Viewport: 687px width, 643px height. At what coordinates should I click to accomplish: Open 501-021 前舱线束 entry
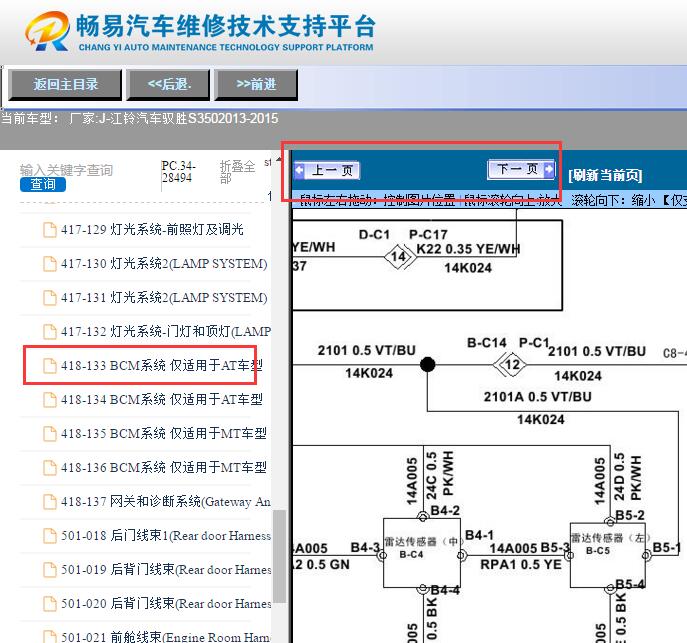(166, 636)
